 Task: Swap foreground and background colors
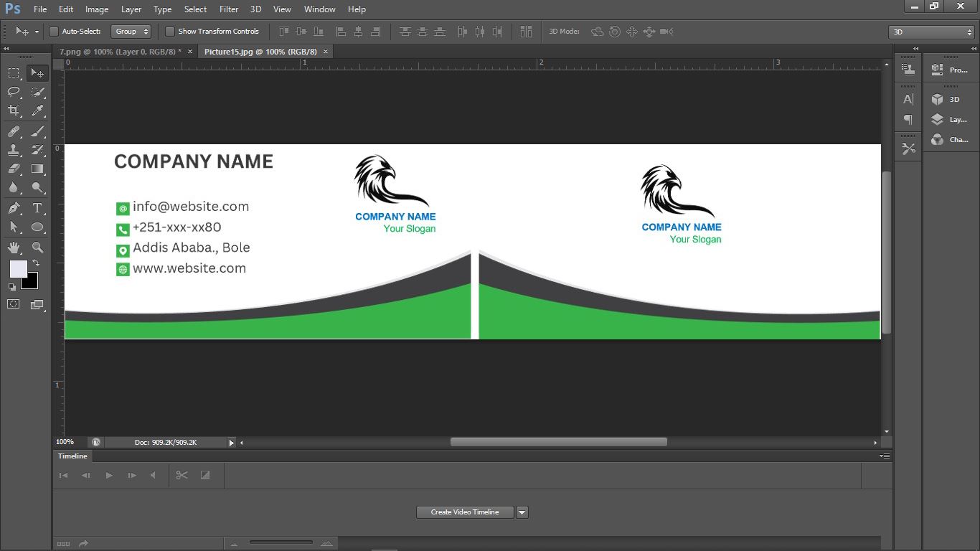tap(36, 263)
